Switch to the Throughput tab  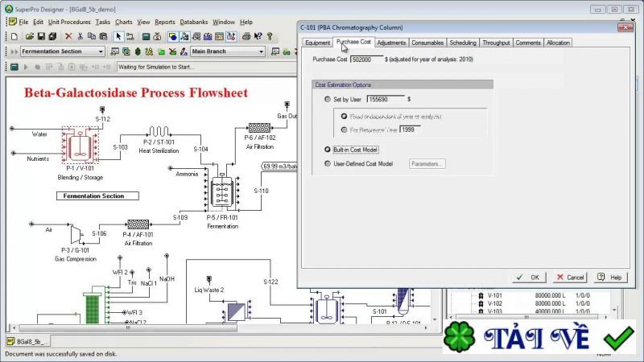point(496,43)
